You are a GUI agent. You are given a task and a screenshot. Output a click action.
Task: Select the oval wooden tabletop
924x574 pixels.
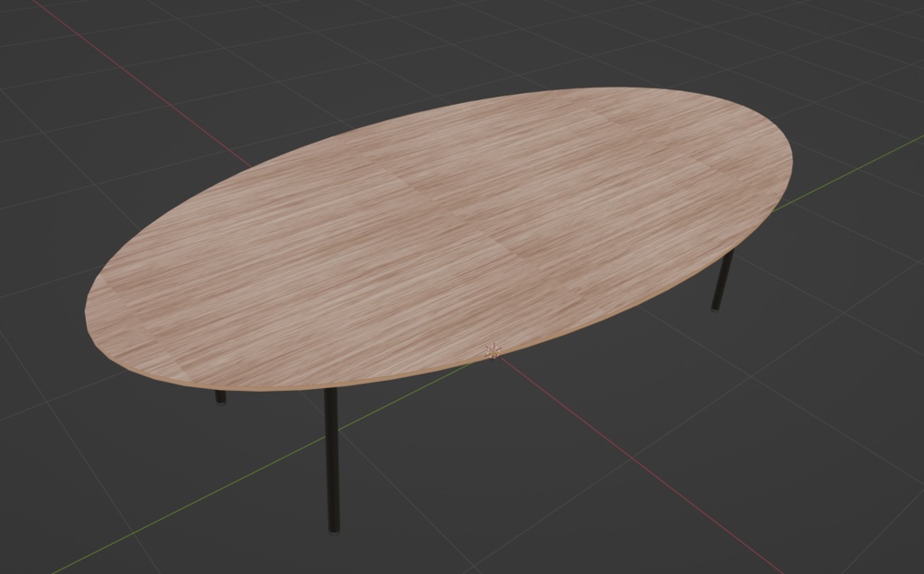(439, 238)
